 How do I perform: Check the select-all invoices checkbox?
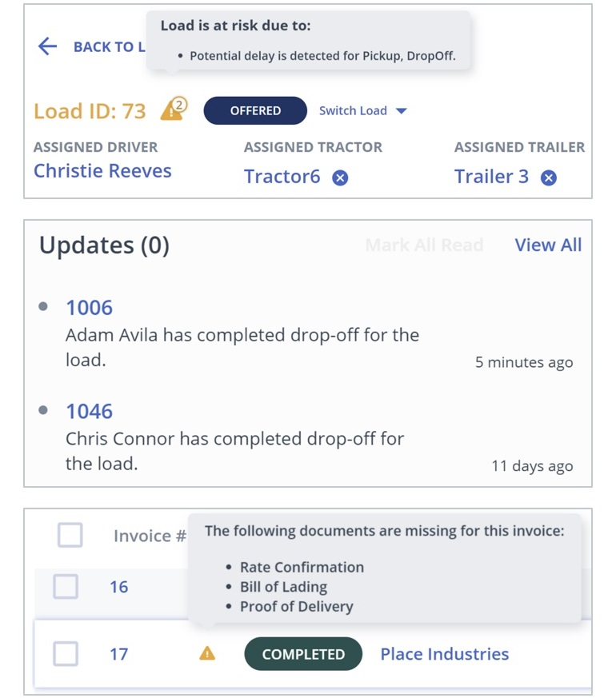point(70,535)
